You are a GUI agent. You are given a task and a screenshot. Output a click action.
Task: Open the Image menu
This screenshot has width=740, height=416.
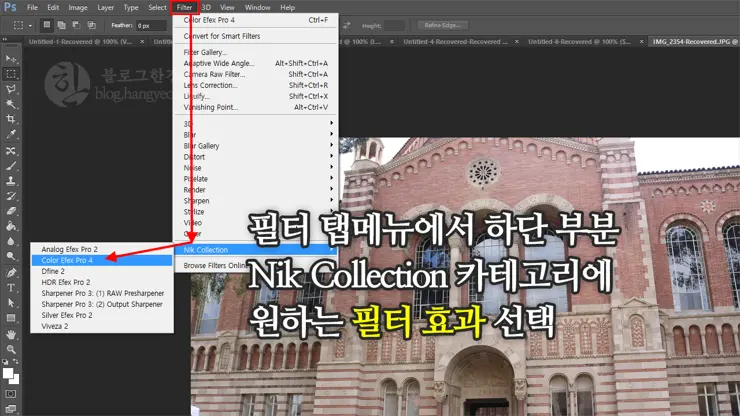tap(78, 8)
